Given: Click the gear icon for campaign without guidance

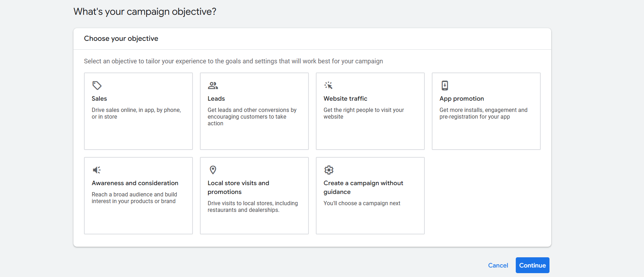Looking at the screenshot, I should click(x=329, y=170).
